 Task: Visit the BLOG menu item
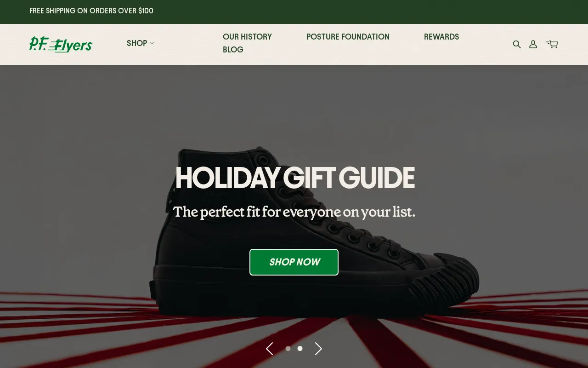pos(233,50)
